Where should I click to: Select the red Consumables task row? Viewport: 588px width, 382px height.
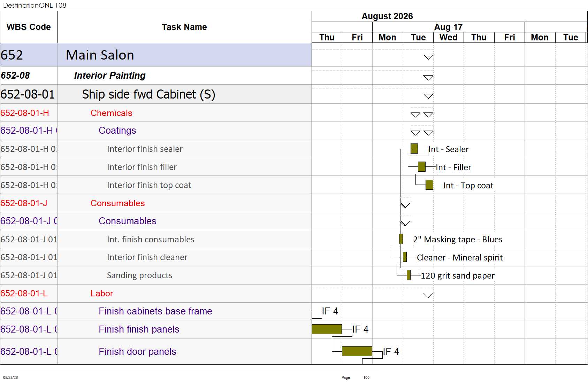click(x=156, y=203)
